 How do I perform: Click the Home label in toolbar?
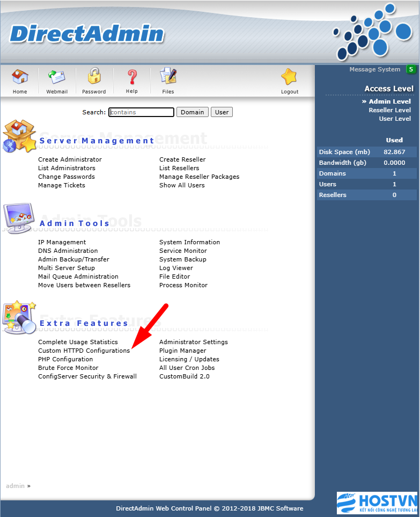(20, 92)
